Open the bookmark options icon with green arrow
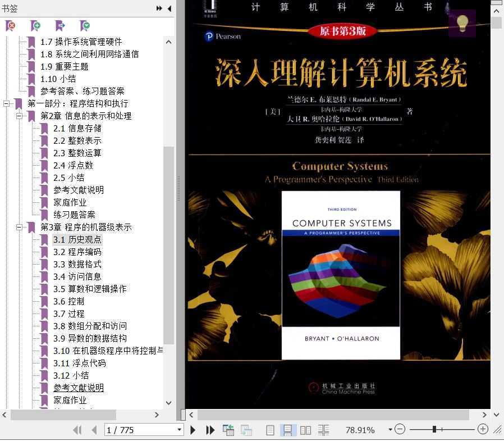Viewport: 504px width, 441px height. tap(85, 25)
